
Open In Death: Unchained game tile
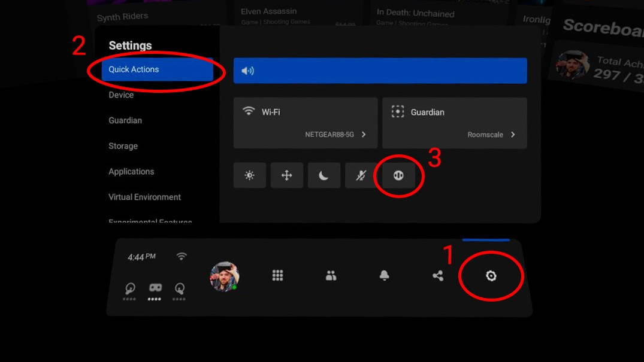[415, 13]
